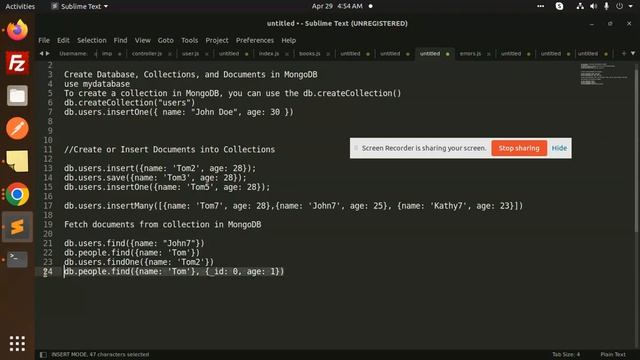
Task: Click Stop sharing button
Action: [519, 148]
